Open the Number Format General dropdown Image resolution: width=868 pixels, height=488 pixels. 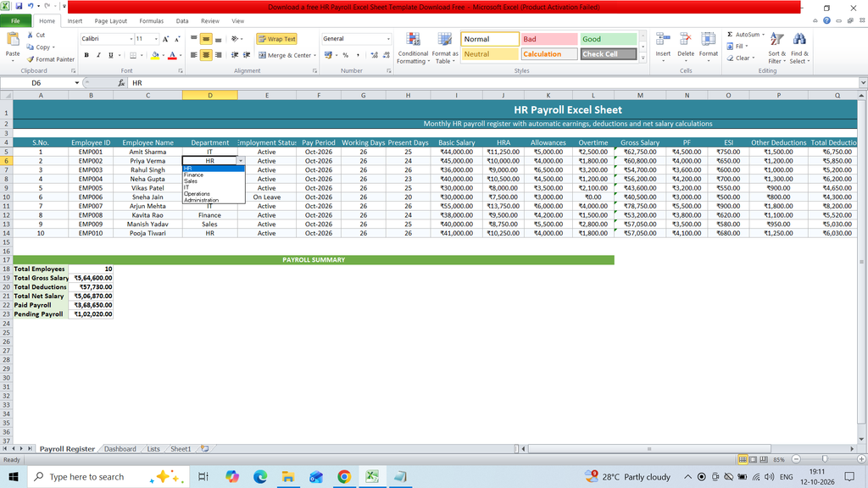tap(388, 39)
